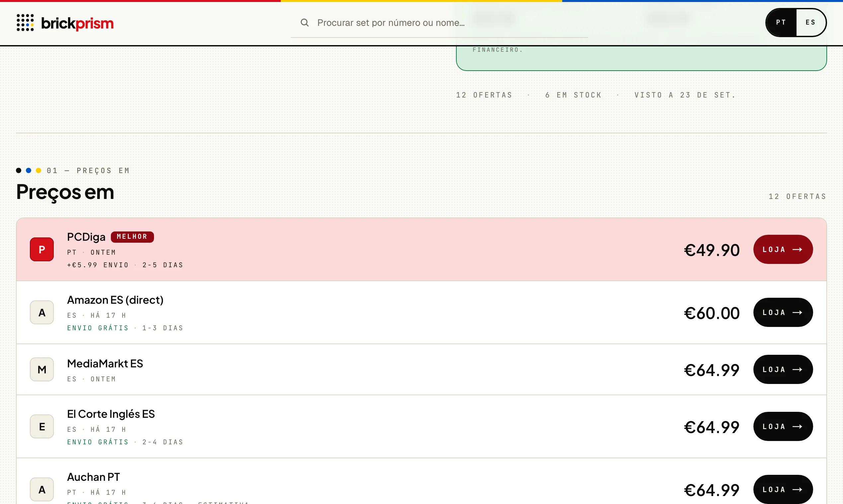Click the "VISTO A 23 DE SET." text

coord(685,95)
